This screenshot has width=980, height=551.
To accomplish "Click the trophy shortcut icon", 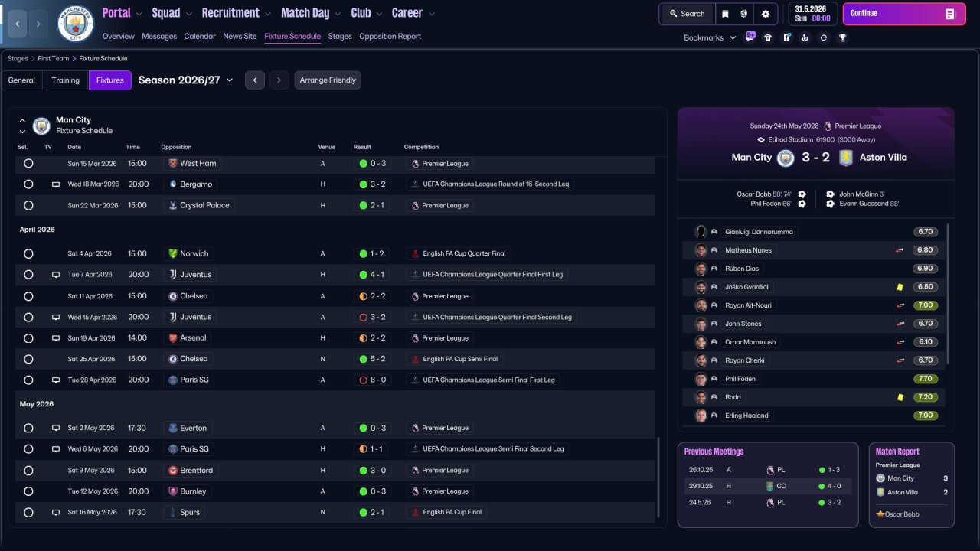I will tap(842, 37).
